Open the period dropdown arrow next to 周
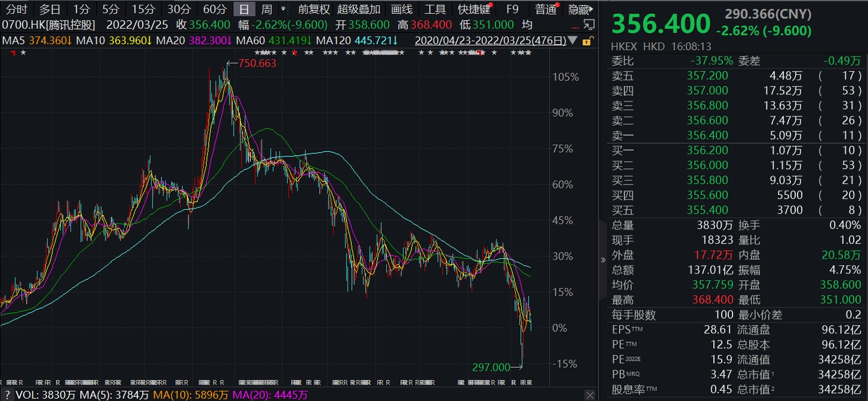 tap(283, 9)
